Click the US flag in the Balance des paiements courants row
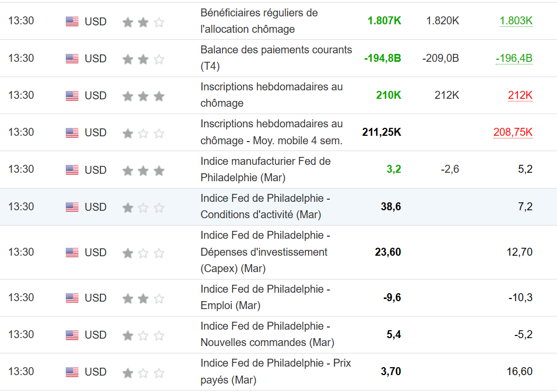 (72, 59)
